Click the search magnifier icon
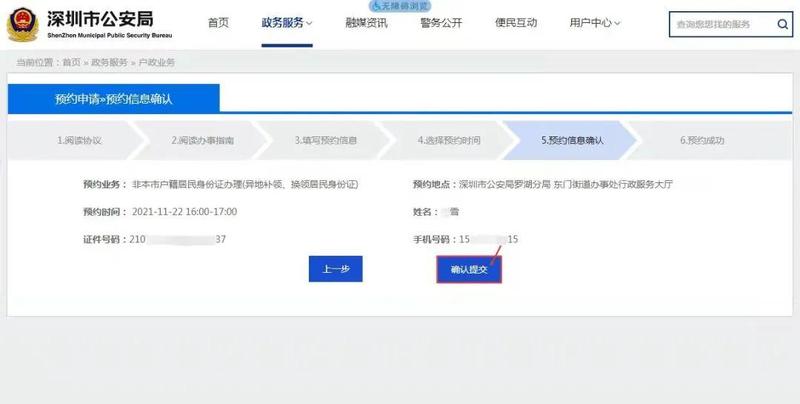Screen dimensions: 800x404 coord(779,23)
